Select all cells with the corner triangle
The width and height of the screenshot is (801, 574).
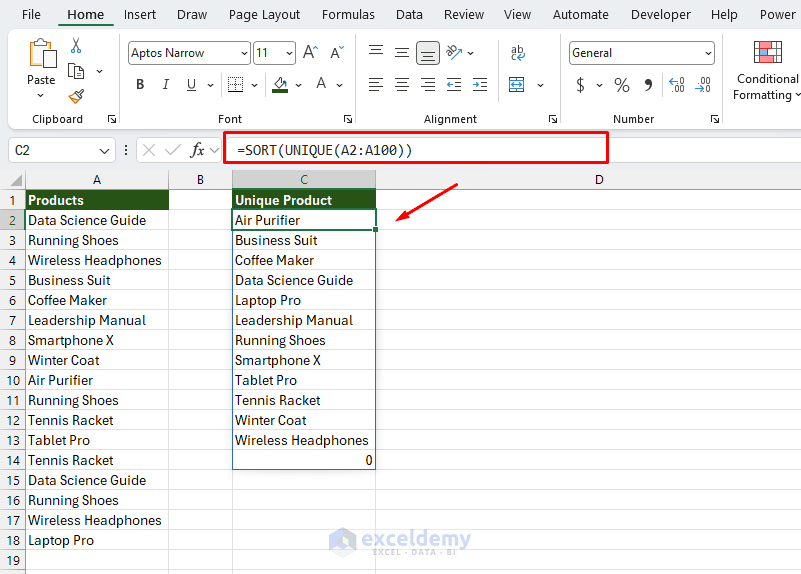coord(16,180)
